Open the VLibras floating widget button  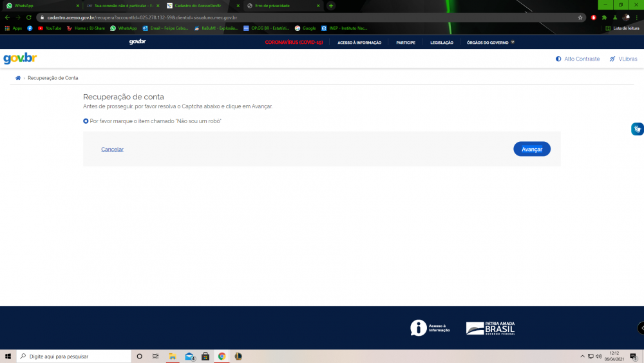click(638, 129)
